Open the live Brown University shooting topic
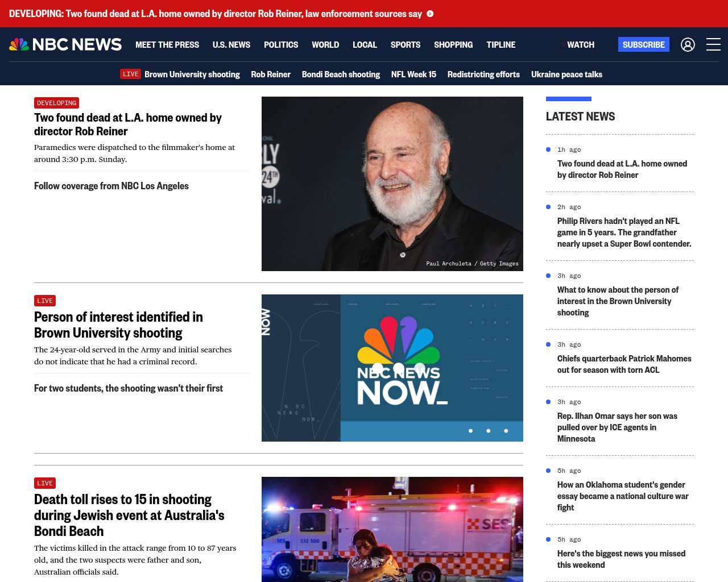Screen dimensions: 728x582 (192, 74)
